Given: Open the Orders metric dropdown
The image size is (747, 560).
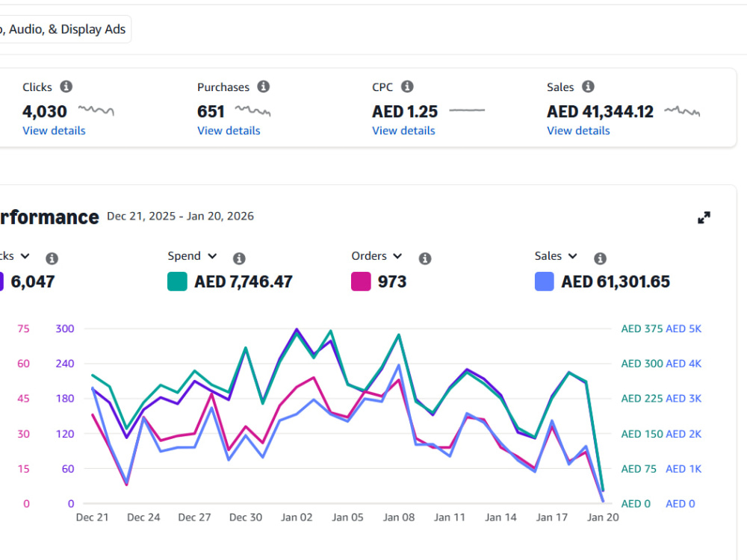Looking at the screenshot, I should pyautogui.click(x=376, y=256).
